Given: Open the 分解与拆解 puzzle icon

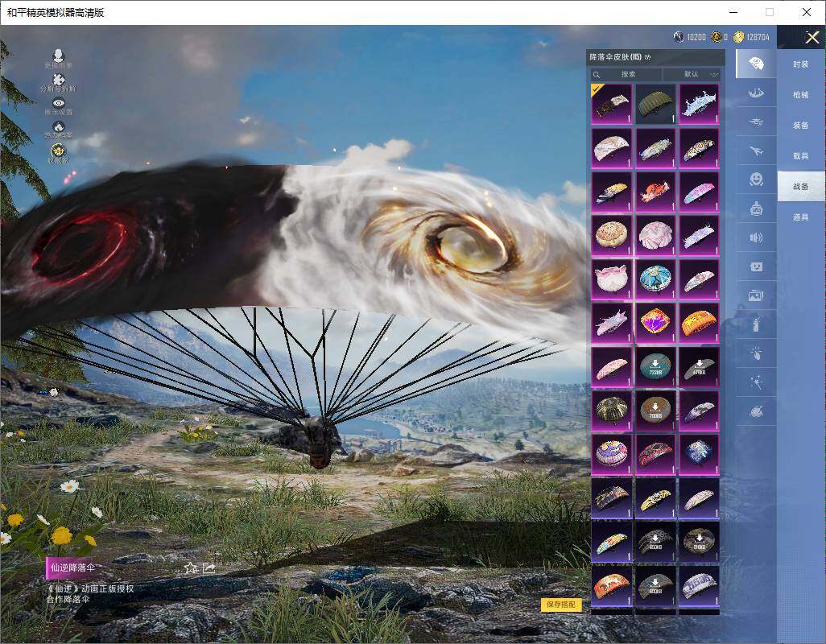Looking at the screenshot, I should tap(59, 80).
